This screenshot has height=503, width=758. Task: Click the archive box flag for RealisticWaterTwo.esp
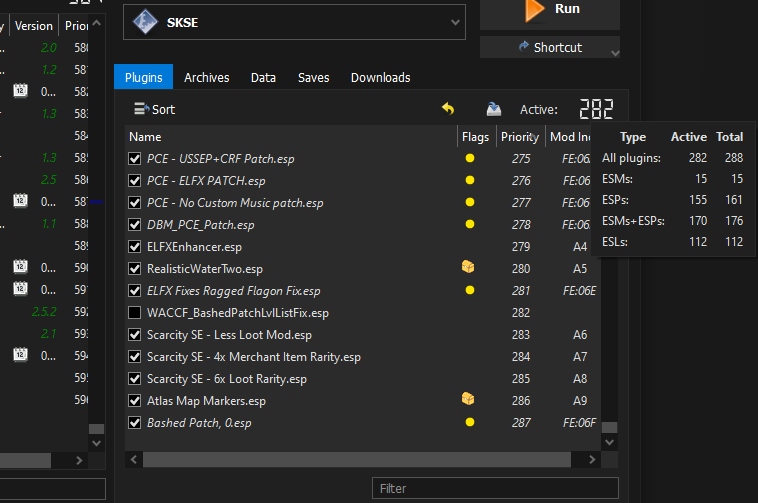tap(468, 267)
